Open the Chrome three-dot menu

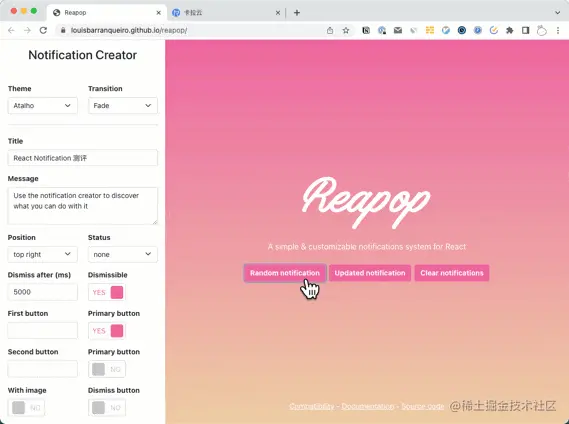point(558,30)
